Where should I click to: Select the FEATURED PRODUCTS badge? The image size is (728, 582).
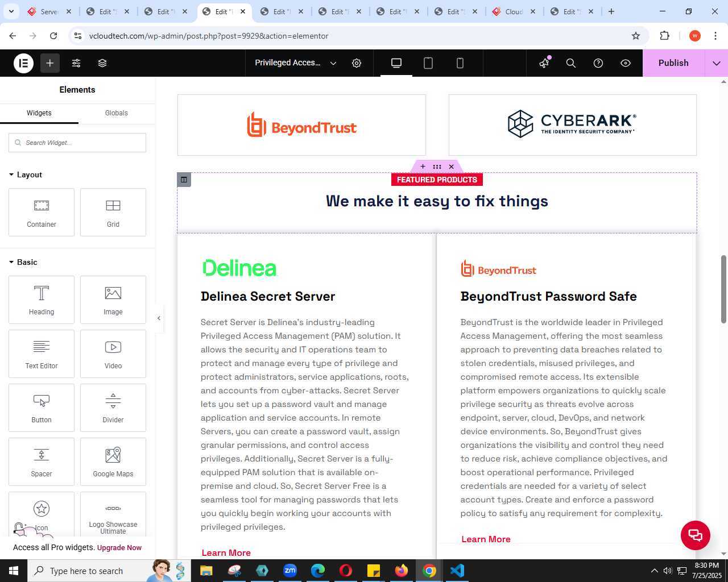pos(437,180)
